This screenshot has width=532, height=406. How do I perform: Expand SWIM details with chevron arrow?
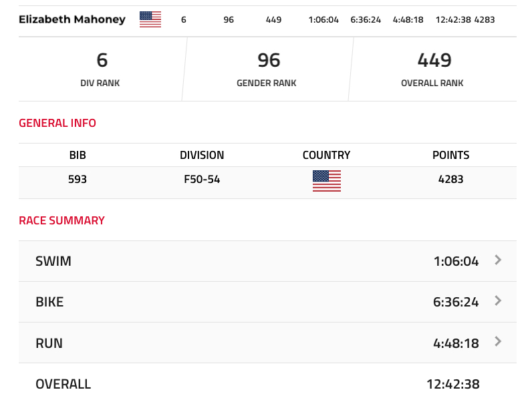pos(498,260)
